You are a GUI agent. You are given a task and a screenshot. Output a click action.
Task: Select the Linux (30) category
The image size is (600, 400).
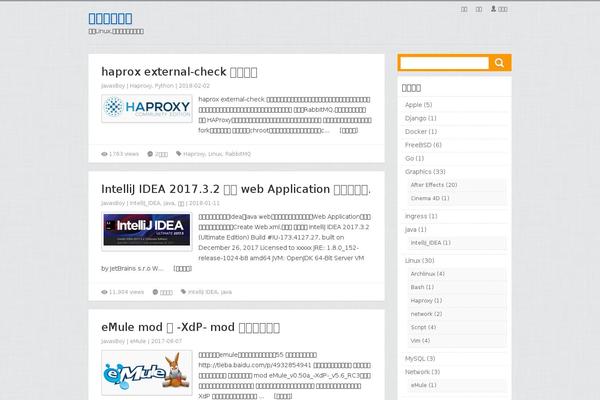tap(419, 261)
